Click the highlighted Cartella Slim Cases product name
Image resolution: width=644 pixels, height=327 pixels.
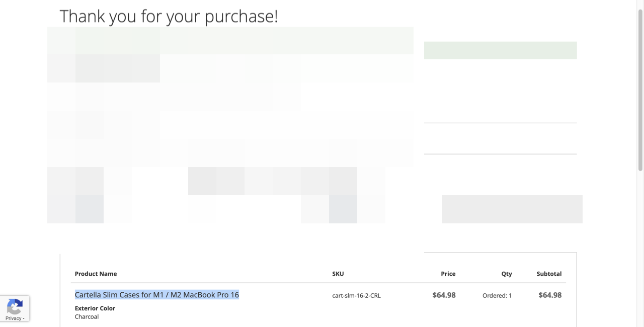(157, 295)
